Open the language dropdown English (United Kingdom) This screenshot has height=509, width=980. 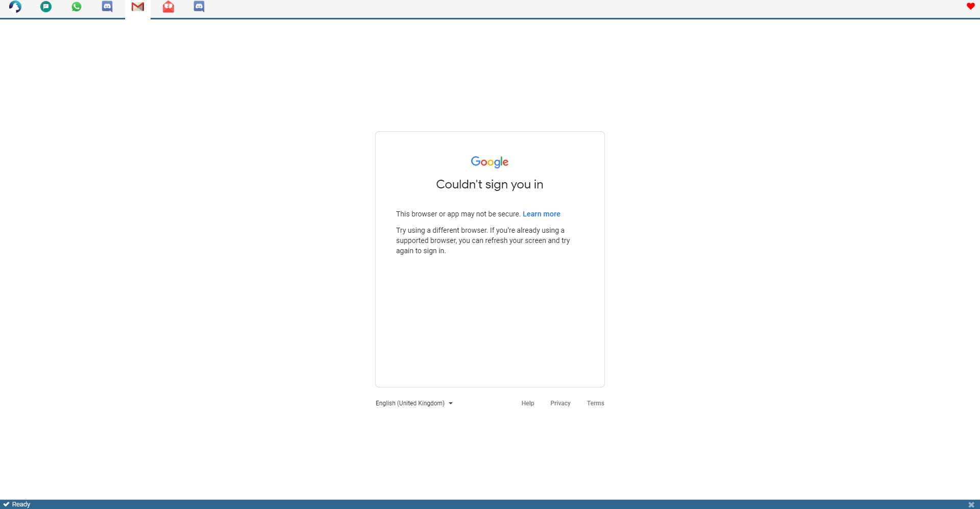(x=414, y=403)
